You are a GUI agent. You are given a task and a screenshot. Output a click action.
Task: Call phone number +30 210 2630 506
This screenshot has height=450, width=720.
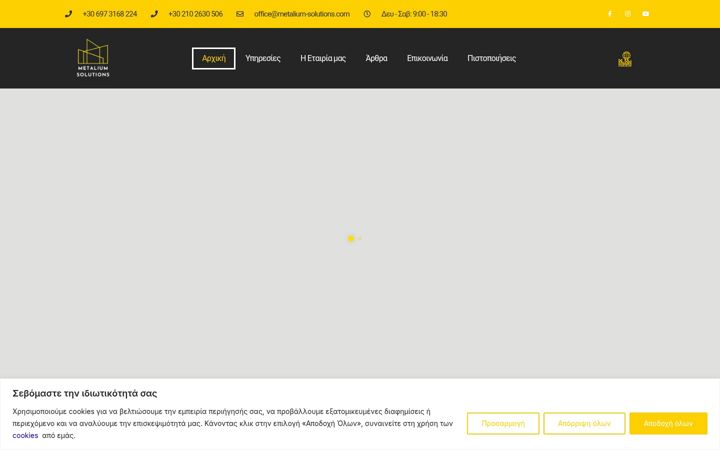point(196,14)
